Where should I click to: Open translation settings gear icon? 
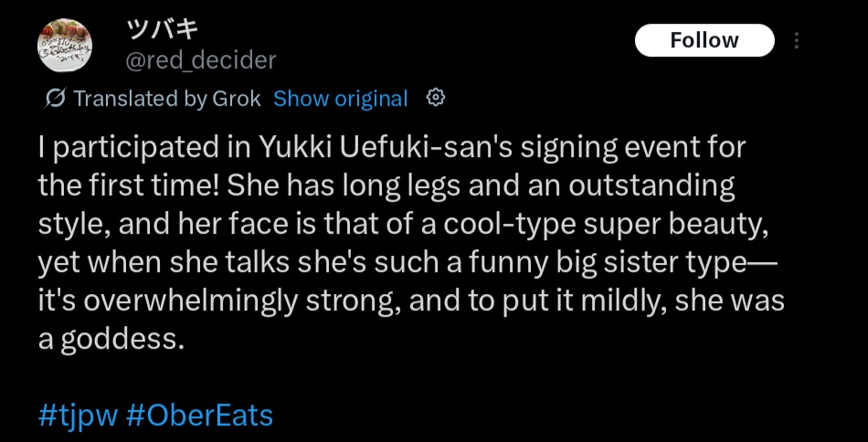pyautogui.click(x=437, y=98)
